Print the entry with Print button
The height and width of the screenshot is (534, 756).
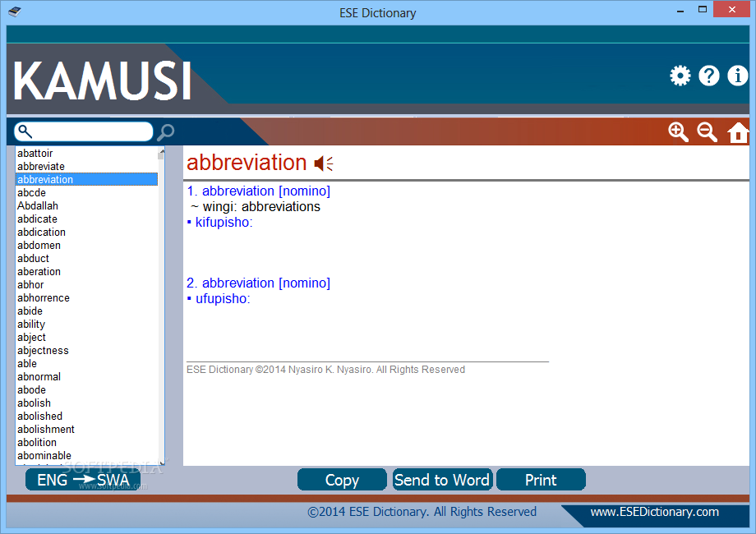[x=541, y=480]
